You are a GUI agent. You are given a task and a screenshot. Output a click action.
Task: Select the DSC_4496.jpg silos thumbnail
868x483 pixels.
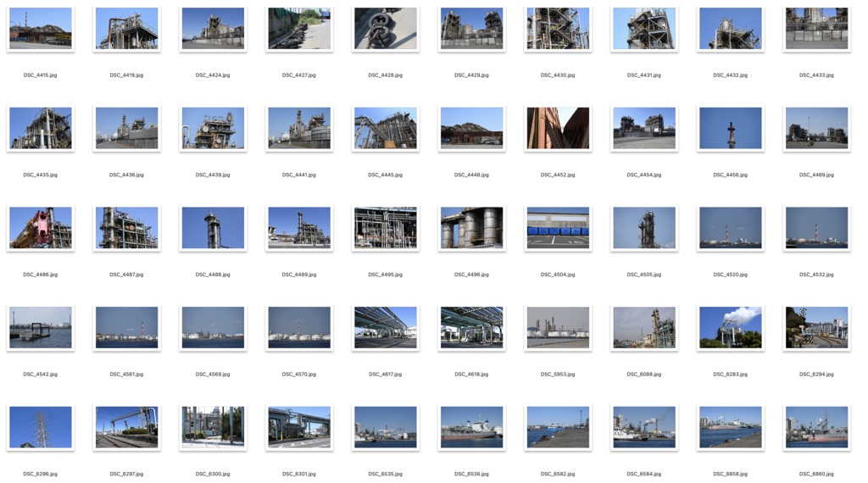point(472,228)
